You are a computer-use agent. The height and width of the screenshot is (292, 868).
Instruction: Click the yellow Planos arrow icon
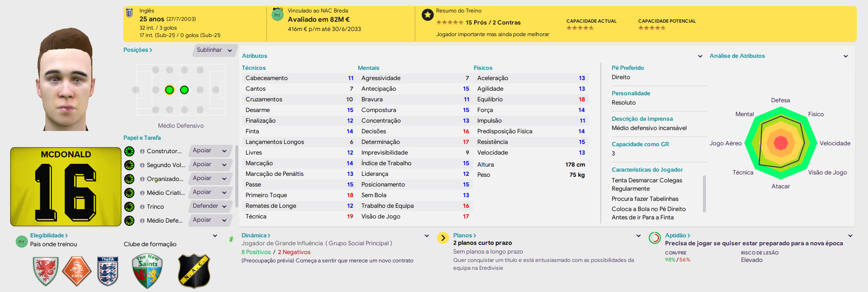coord(443,238)
